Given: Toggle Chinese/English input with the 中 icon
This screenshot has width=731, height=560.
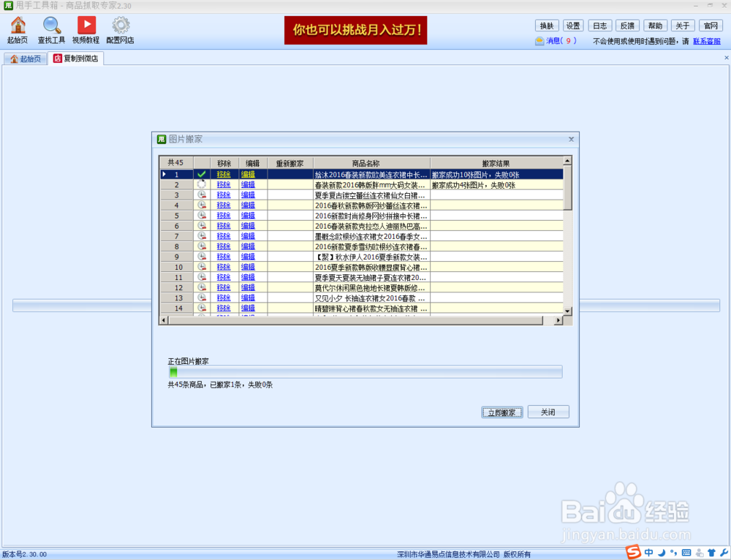Looking at the screenshot, I should point(649,553).
